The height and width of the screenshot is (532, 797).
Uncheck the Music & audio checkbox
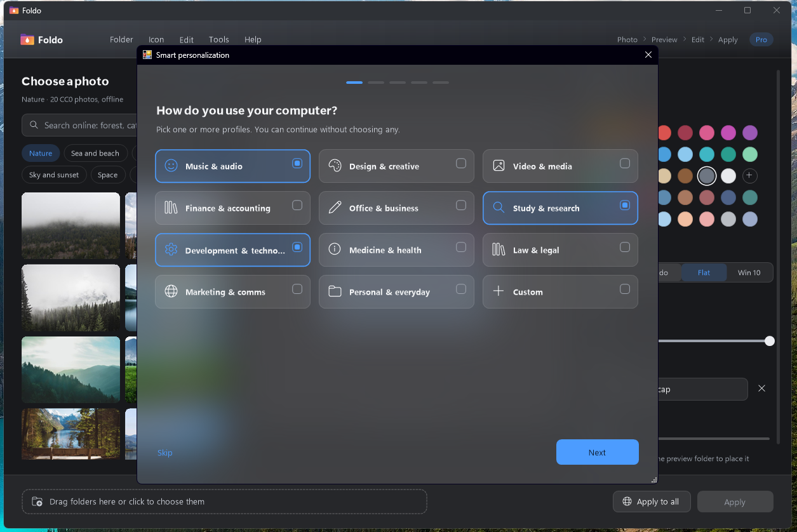click(297, 163)
